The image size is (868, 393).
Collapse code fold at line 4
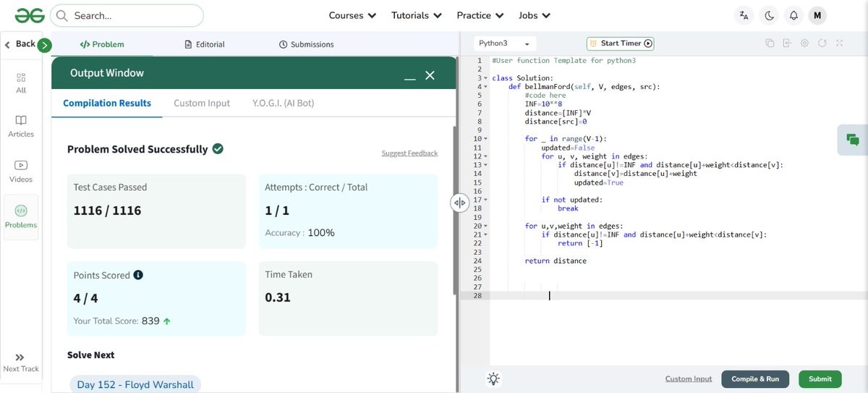pyautogui.click(x=486, y=87)
